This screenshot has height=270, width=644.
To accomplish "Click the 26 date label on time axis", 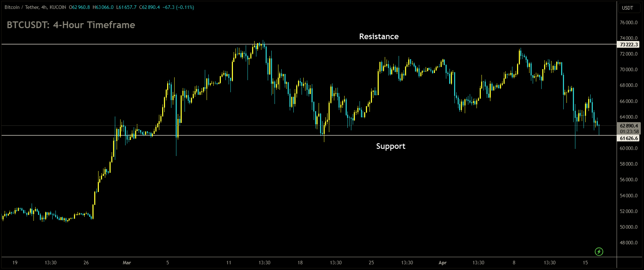I will pos(86,263).
